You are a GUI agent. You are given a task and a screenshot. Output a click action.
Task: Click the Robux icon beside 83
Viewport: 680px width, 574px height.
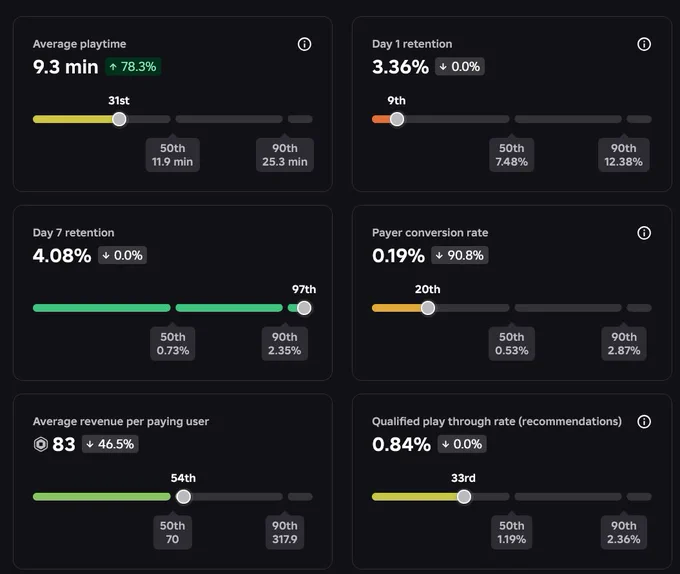pos(41,444)
